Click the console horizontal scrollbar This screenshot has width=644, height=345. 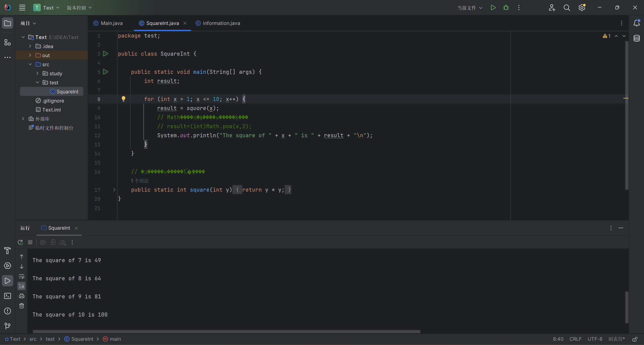[226, 331]
